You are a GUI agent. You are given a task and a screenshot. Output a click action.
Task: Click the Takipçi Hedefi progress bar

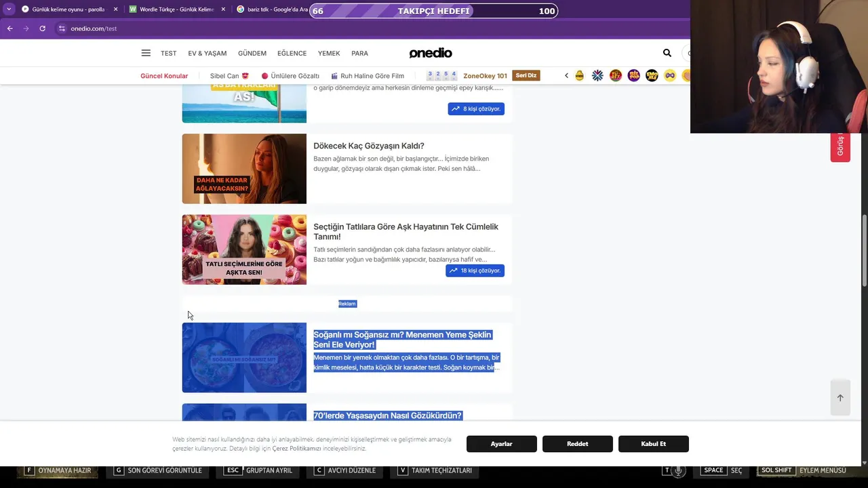click(x=433, y=11)
